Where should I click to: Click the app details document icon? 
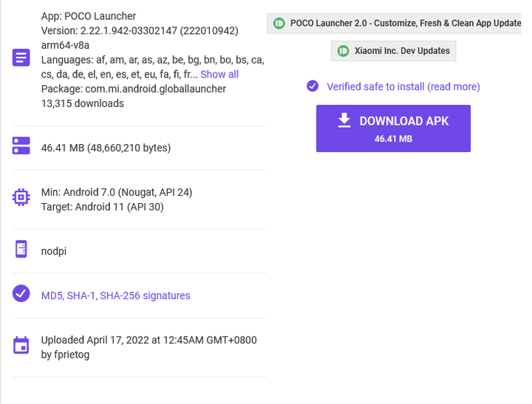21,58
